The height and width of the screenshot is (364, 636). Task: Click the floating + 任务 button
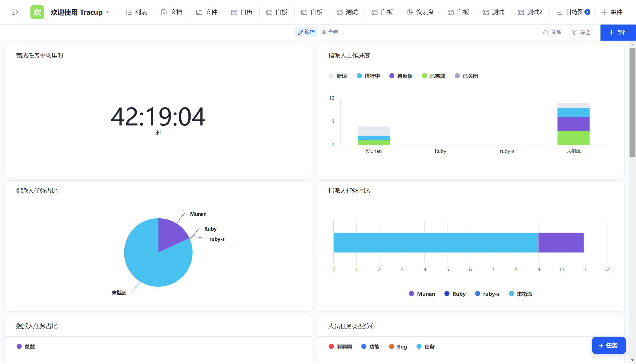(x=609, y=345)
